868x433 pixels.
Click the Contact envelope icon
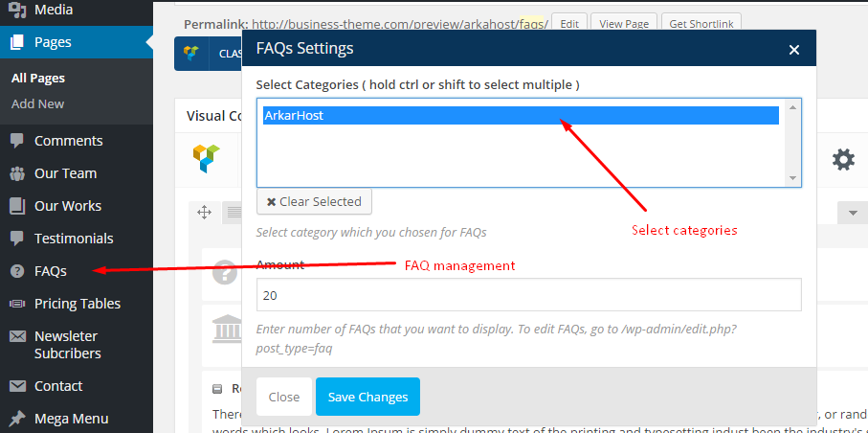pos(18,386)
